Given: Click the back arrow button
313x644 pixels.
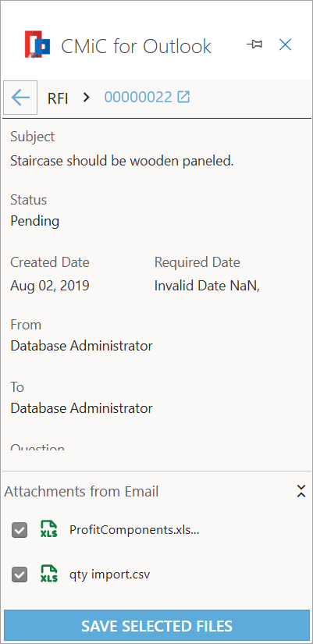Looking at the screenshot, I should (x=20, y=98).
